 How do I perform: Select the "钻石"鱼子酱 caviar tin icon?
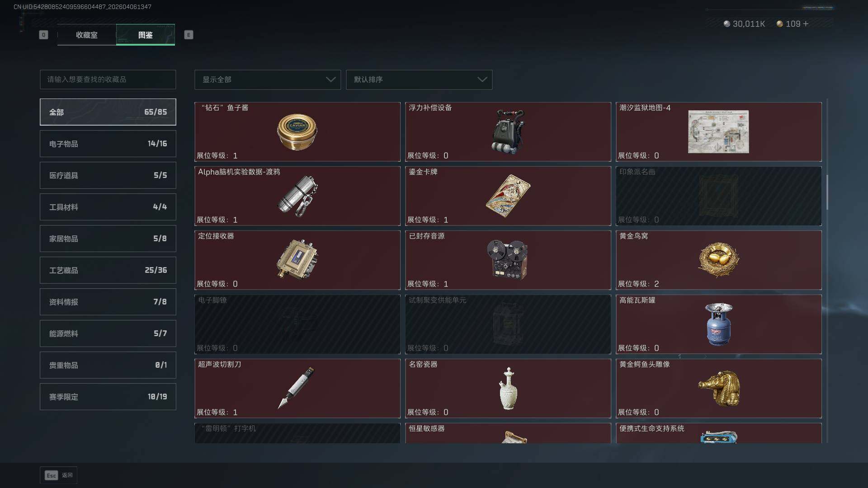(x=297, y=132)
